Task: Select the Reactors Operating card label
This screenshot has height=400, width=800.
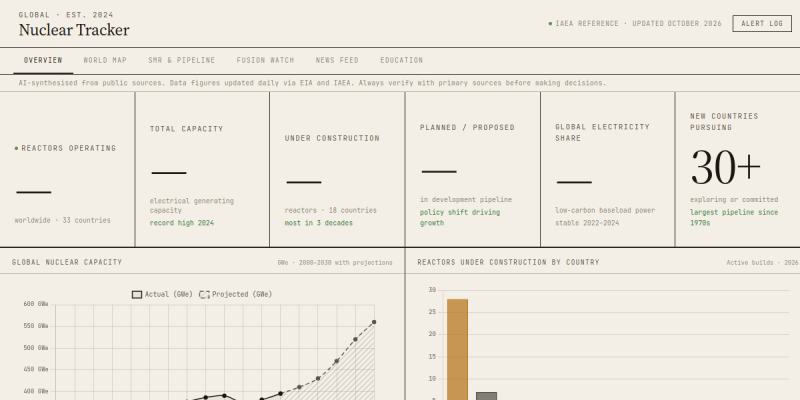Action: [68, 148]
